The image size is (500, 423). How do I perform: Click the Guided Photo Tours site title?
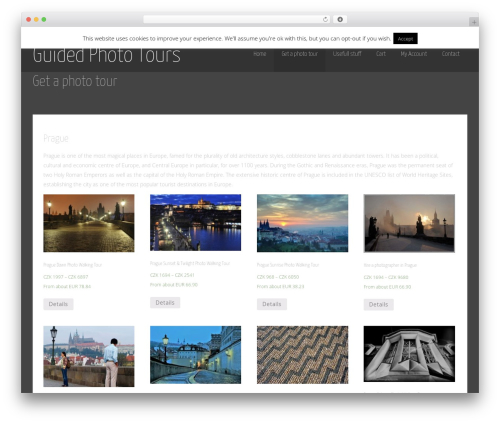click(107, 56)
